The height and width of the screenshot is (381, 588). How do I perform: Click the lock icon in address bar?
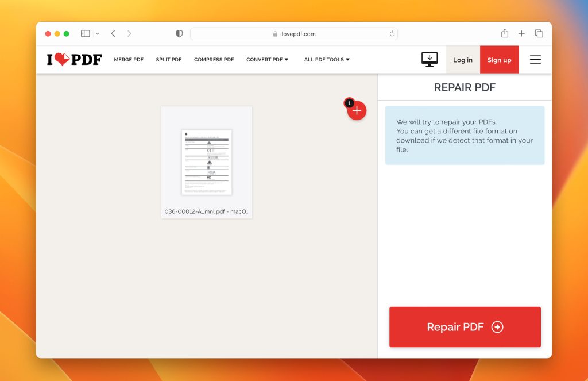tap(275, 34)
